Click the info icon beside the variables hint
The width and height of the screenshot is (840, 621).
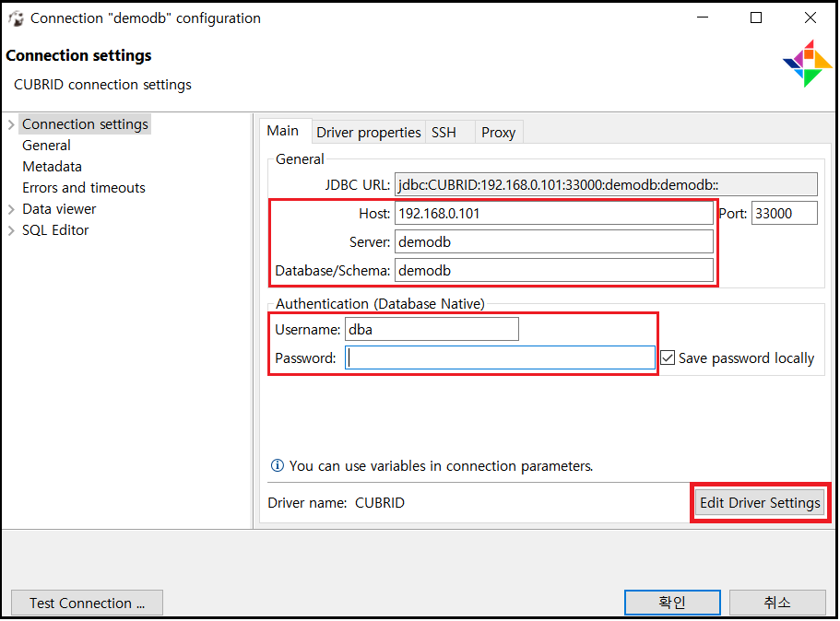[277, 466]
